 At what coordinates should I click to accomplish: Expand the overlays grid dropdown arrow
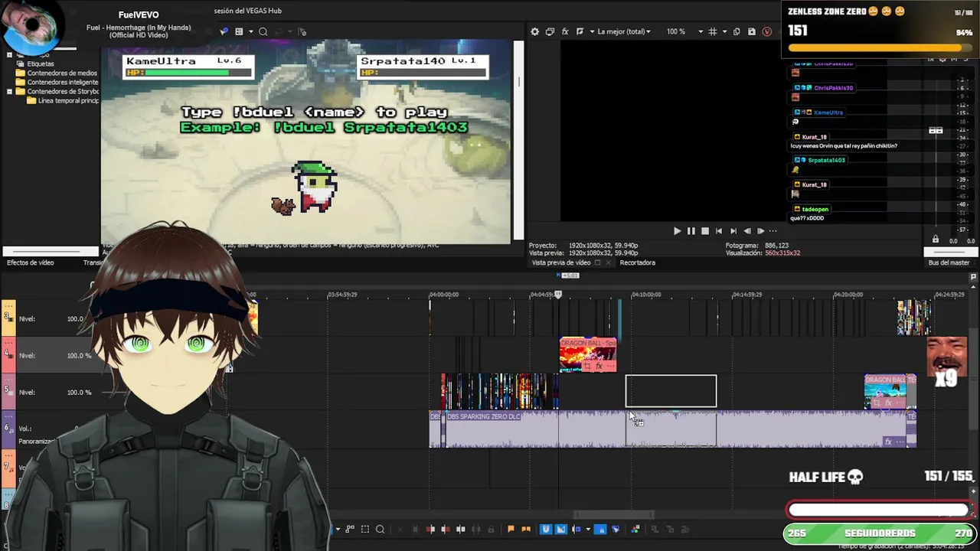[x=724, y=31]
